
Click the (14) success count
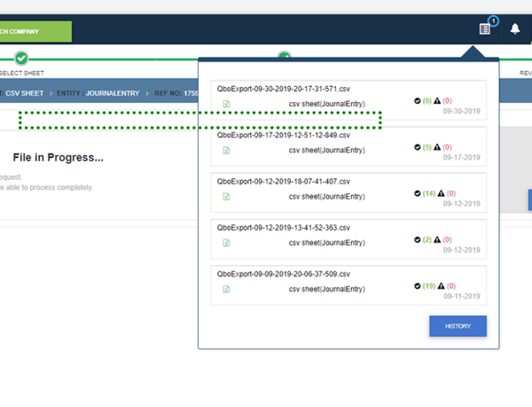click(429, 193)
